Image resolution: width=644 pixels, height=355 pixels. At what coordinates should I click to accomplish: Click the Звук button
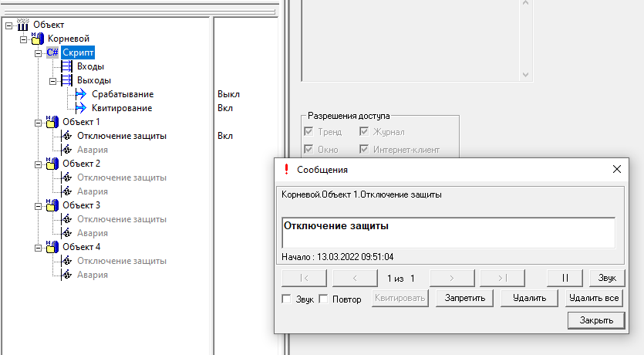click(x=607, y=278)
